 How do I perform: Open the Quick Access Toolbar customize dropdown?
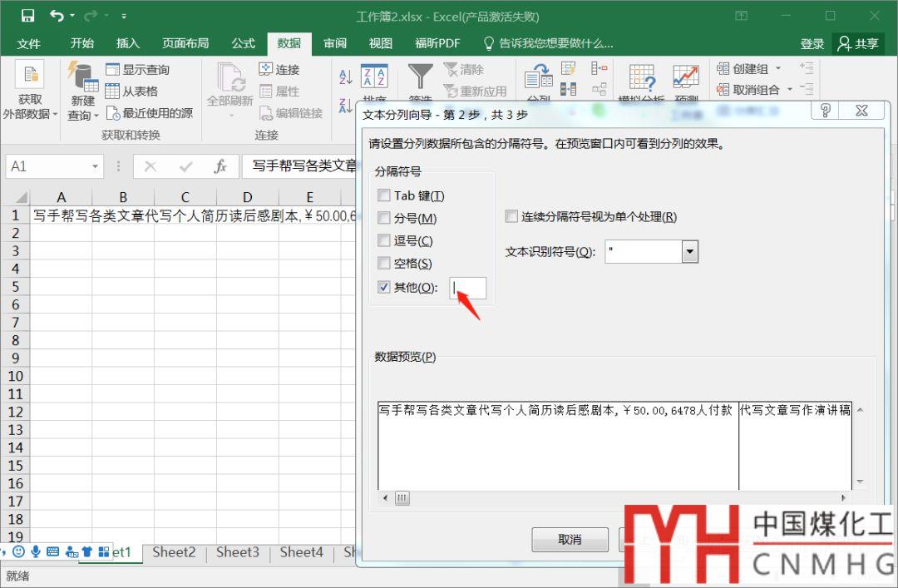point(124,16)
